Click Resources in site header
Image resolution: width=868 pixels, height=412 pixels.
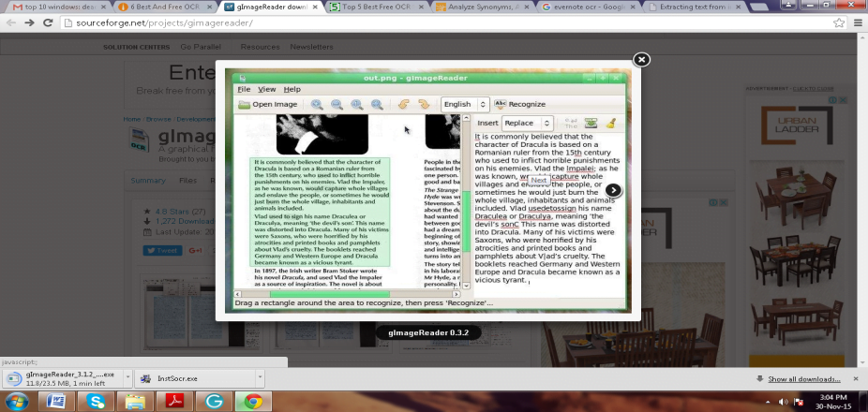point(261,47)
